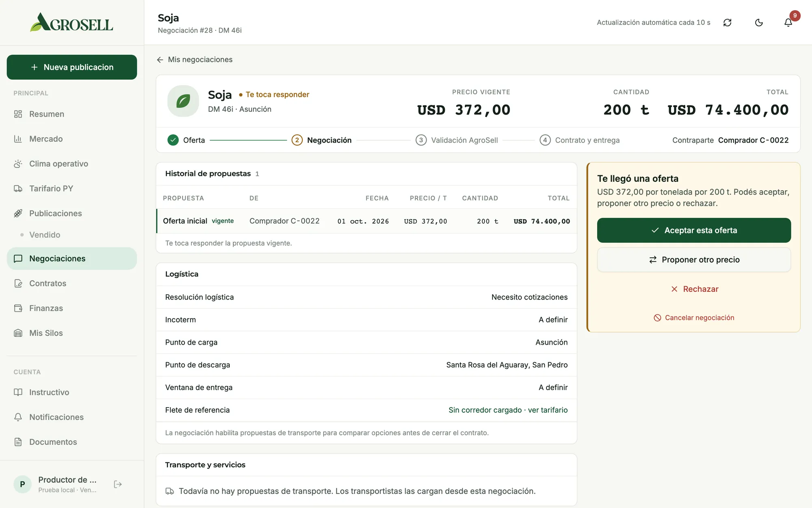Open Mis Silos section

click(71, 333)
